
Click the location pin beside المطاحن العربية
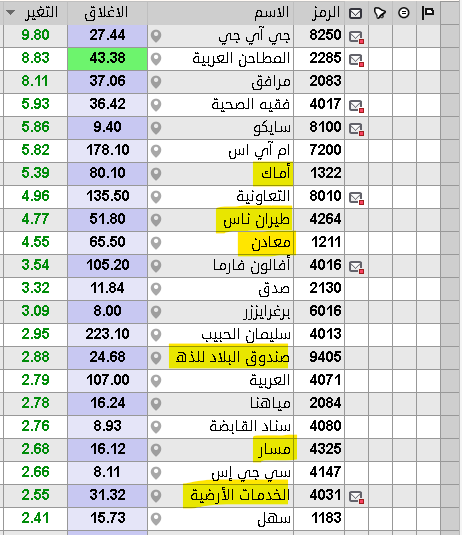156,59
